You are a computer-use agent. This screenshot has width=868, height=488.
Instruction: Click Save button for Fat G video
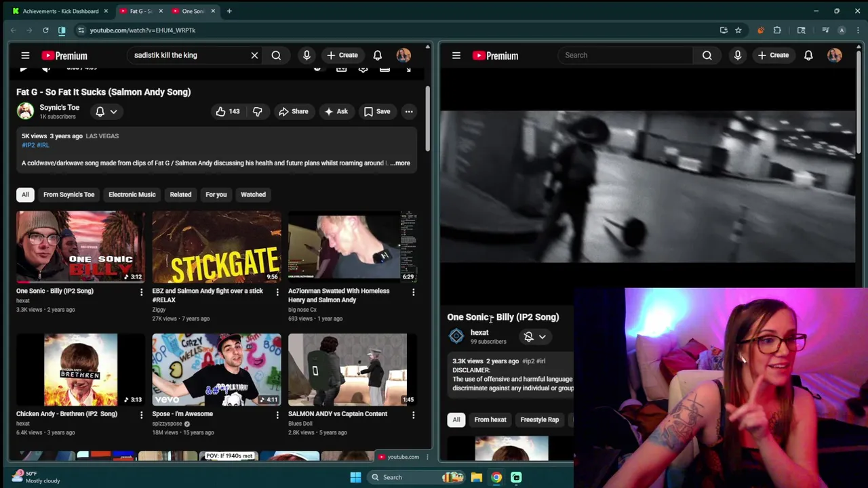(377, 111)
